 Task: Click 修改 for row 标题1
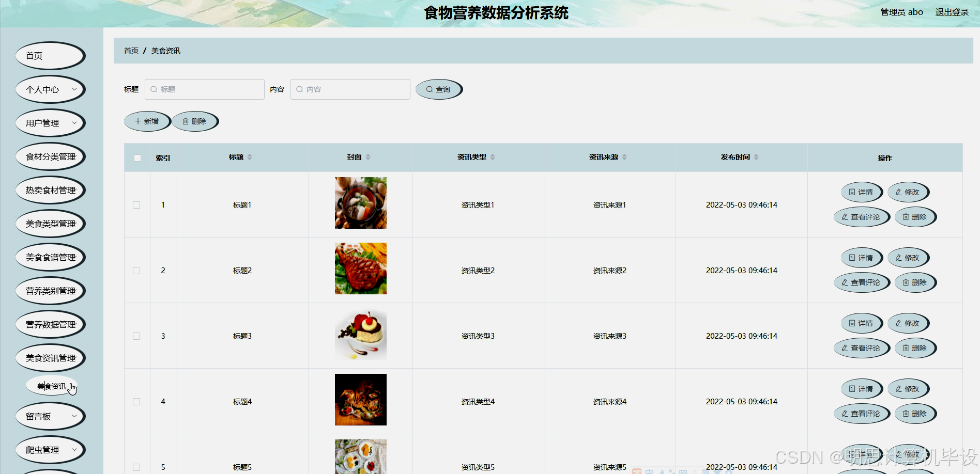pyautogui.click(x=908, y=192)
